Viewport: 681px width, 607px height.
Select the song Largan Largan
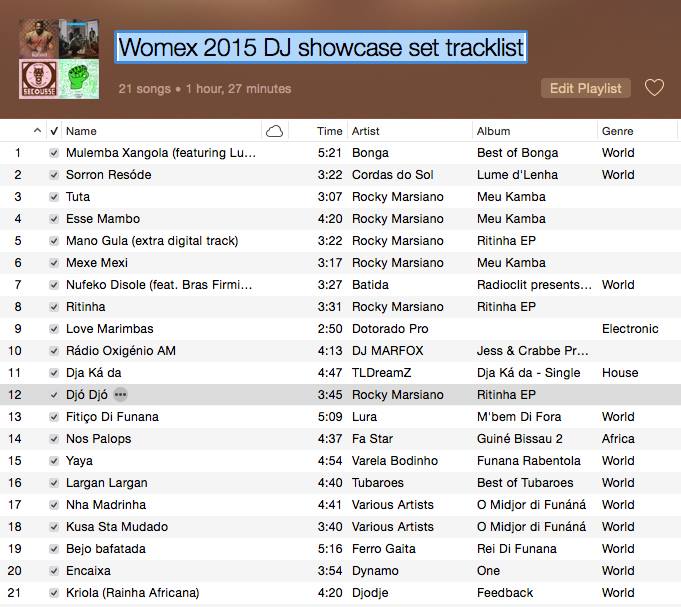pos(106,483)
